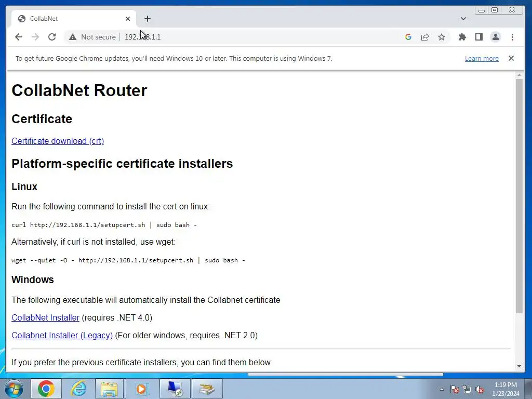The image size is (532, 399).
Task: Click the network status tray icon
Action: [467, 389]
